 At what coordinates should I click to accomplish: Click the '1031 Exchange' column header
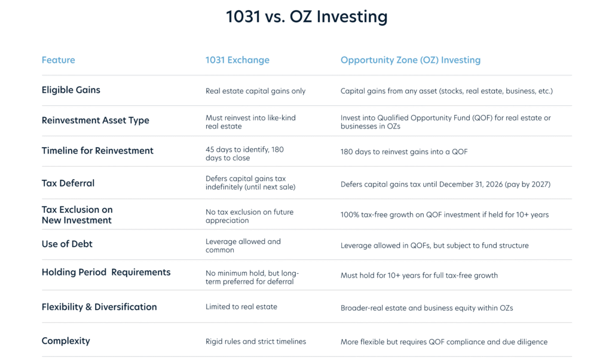click(x=237, y=60)
